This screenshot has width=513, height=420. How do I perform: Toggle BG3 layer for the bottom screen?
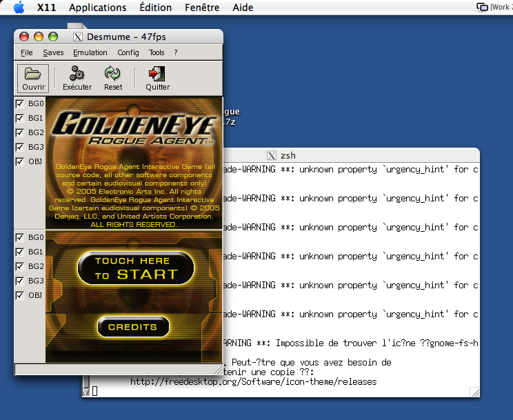click(x=19, y=281)
